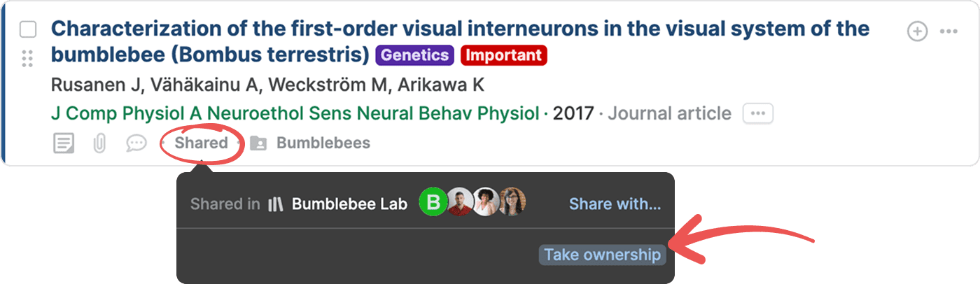
Task: Click the Shared status label
Action: (202, 143)
